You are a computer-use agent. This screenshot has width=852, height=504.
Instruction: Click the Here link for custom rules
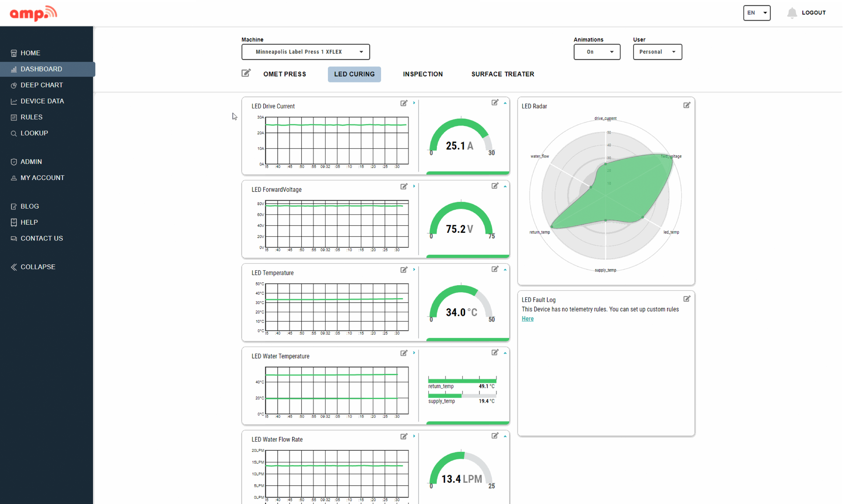point(527,319)
